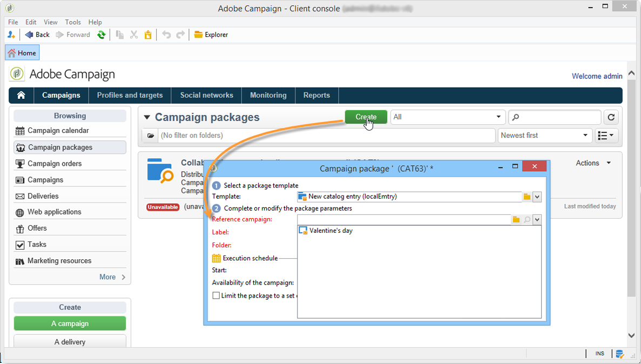Click the Copy icon in toolbar
Viewport: 641px width, 364px height.
pyautogui.click(x=120, y=35)
